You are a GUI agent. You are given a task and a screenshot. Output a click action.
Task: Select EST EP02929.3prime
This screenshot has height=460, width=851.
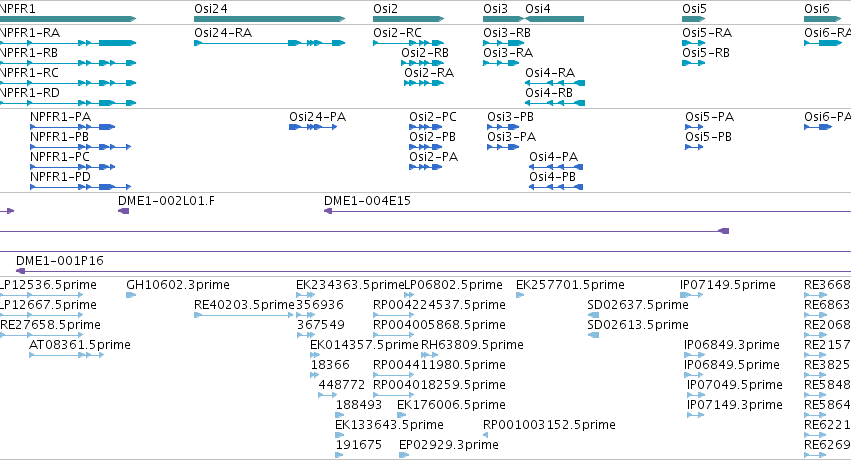pos(404,456)
